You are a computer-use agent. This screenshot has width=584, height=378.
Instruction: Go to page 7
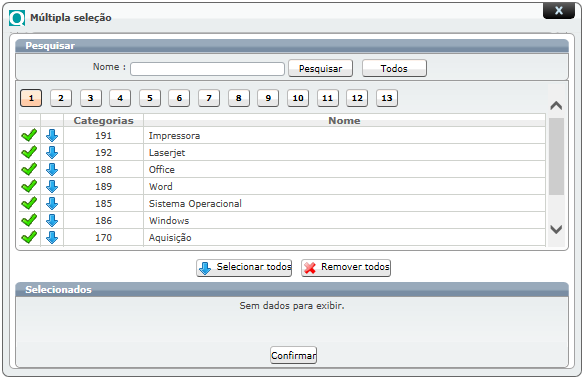coord(209,98)
